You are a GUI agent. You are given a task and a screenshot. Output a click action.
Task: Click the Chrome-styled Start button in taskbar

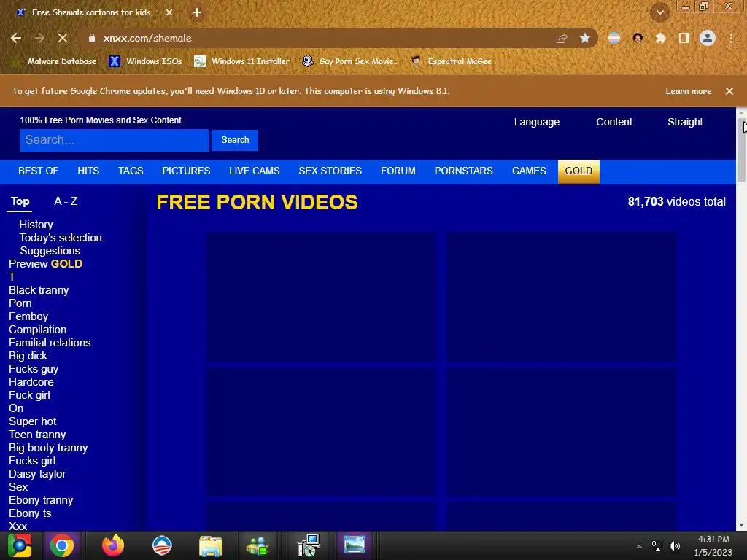[20, 545]
